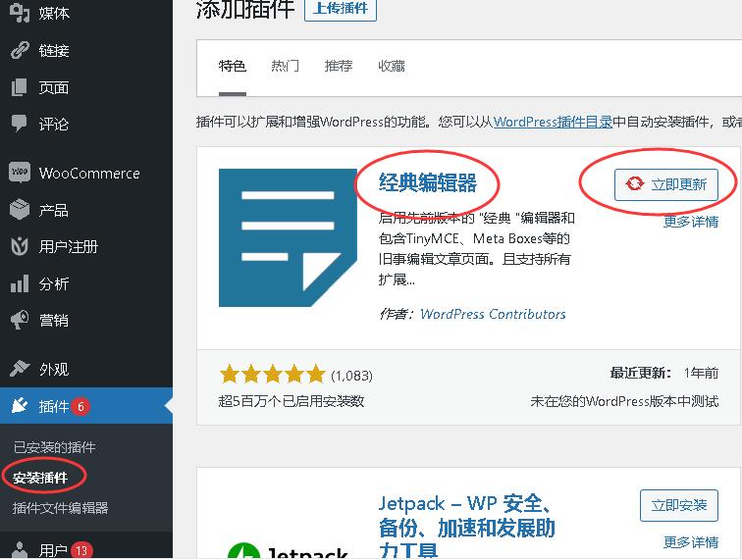Open Installed Plugins (已安装的插件) submenu
Image resolution: width=742 pixels, height=560 pixels.
[x=54, y=447]
